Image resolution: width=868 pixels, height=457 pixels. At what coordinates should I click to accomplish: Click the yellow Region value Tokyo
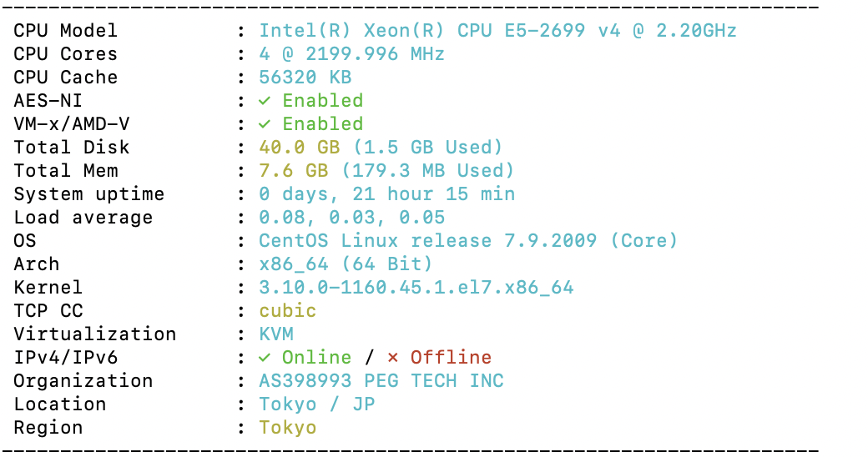click(x=287, y=428)
